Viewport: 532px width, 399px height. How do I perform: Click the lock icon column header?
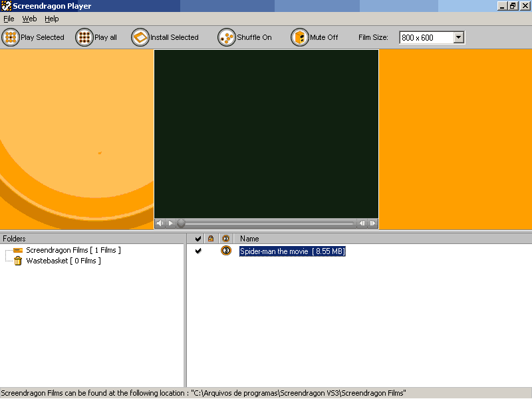(x=211, y=238)
